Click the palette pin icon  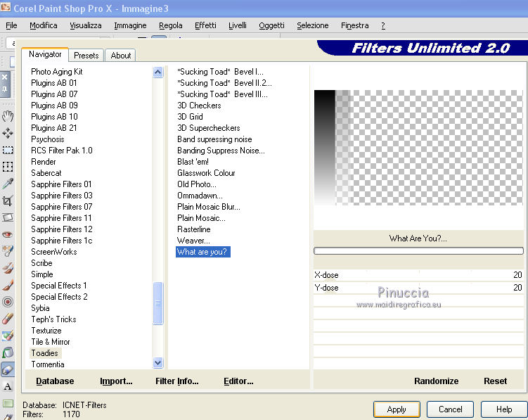5,89
